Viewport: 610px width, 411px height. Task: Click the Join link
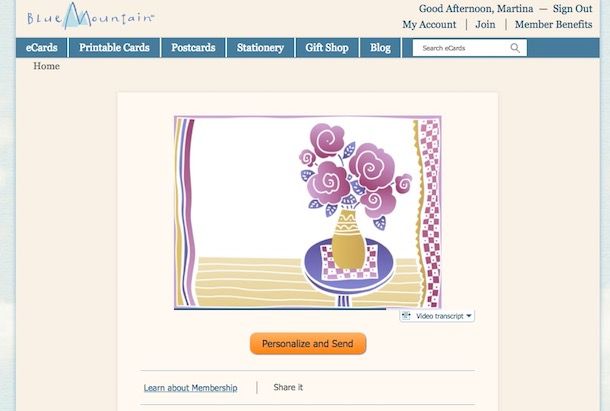coord(486,25)
